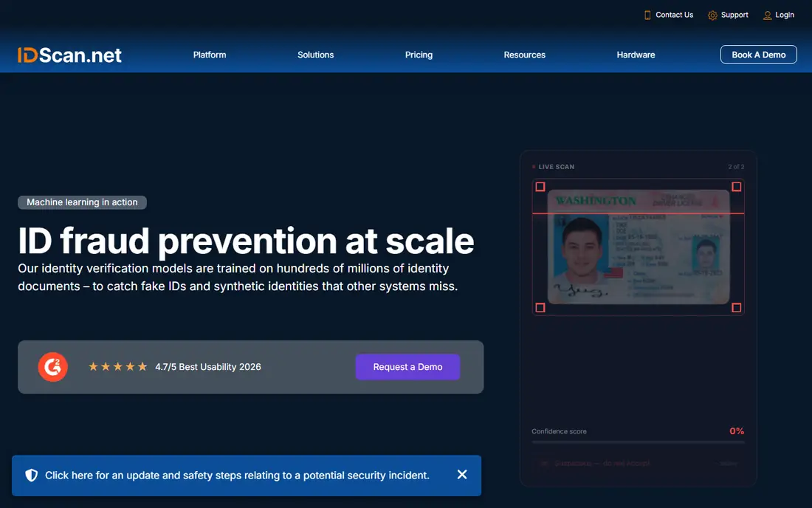Screen dimensions: 812x508
Task: Open the Contact Us link
Action: tap(674, 15)
